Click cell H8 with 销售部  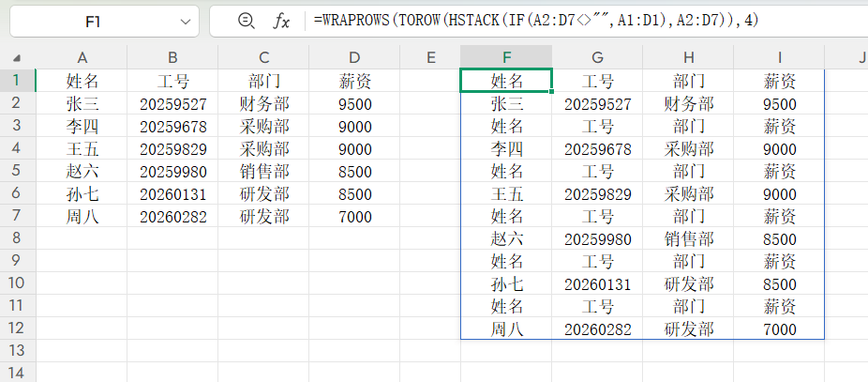[x=689, y=239]
